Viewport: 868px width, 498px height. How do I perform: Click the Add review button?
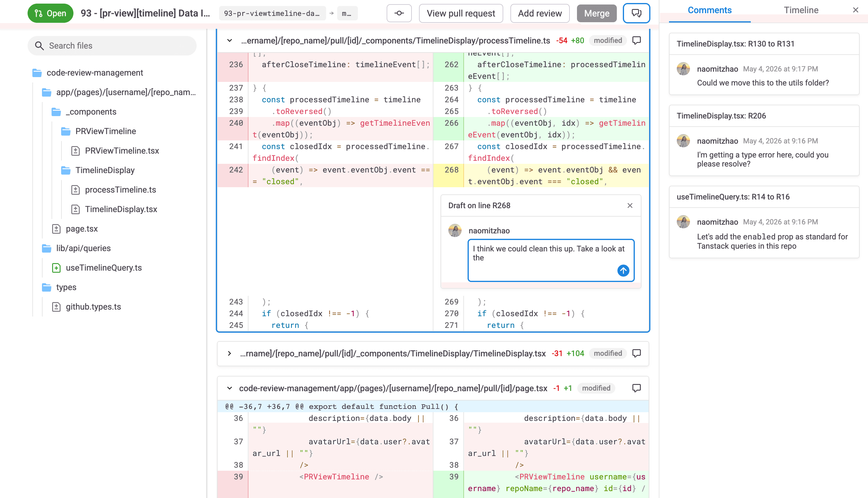540,13
